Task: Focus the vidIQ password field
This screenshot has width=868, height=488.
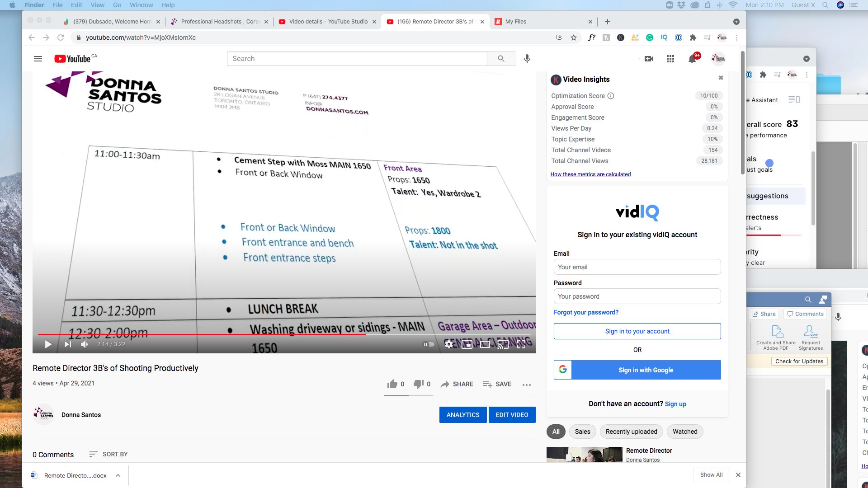Action: click(637, 296)
